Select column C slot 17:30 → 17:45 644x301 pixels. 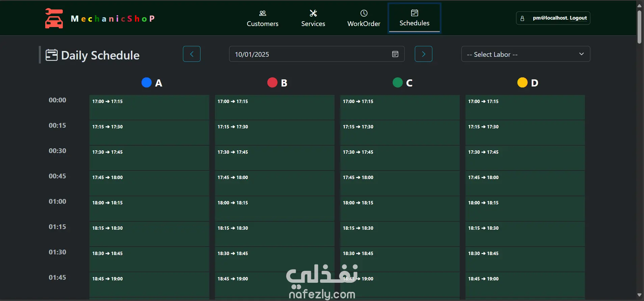point(400,158)
